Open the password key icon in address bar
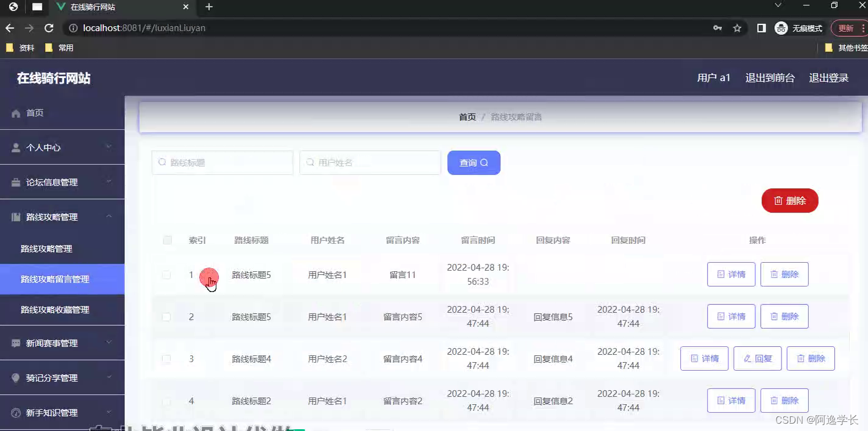Screen dimensions: 868x431 click(717, 28)
